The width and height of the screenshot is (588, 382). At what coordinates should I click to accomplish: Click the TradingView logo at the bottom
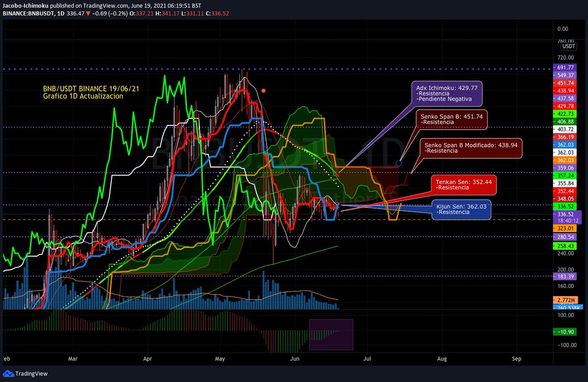25,374
